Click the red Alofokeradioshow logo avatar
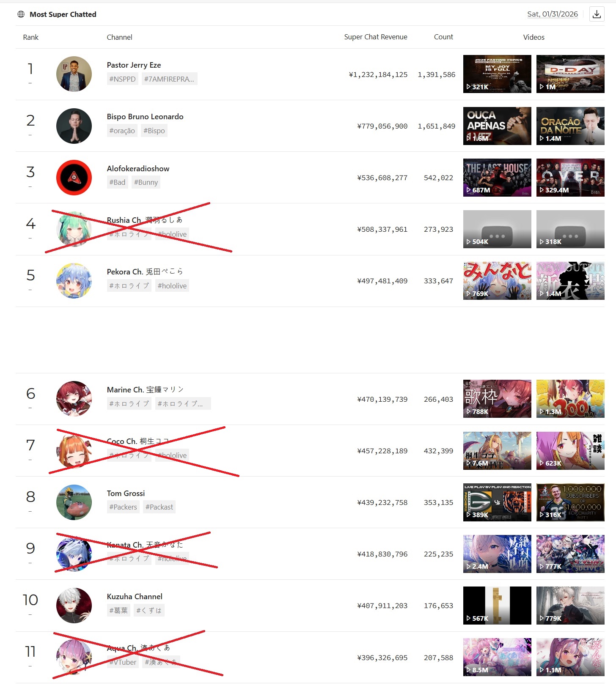 [74, 178]
